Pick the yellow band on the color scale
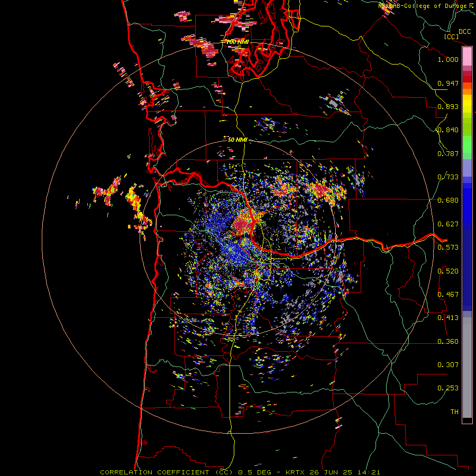476x476 pixels. 467,104
